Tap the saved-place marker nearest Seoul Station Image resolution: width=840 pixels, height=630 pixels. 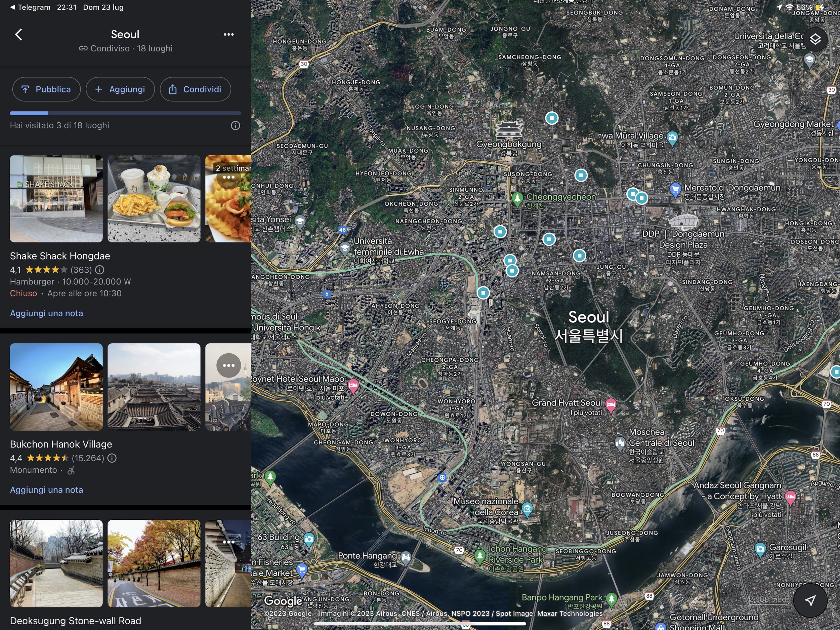[x=483, y=293]
